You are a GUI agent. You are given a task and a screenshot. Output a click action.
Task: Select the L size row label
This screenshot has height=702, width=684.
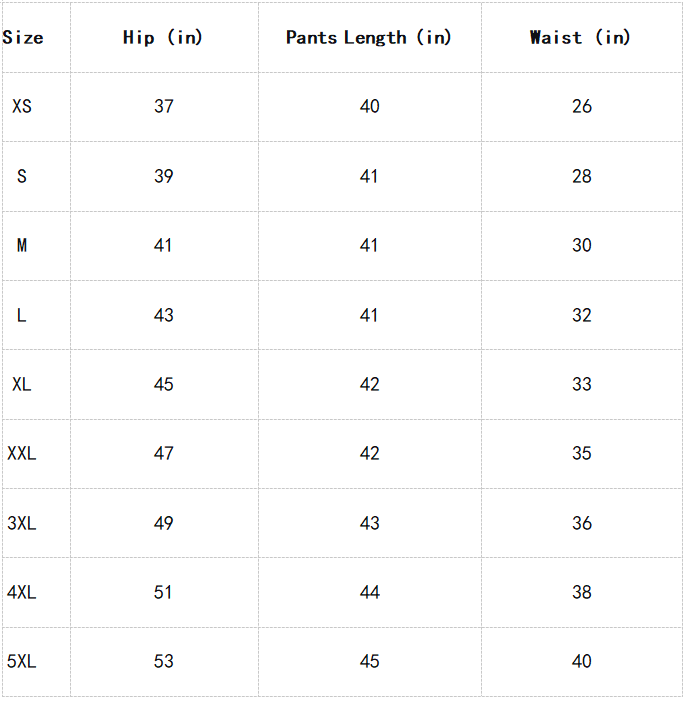click(22, 315)
